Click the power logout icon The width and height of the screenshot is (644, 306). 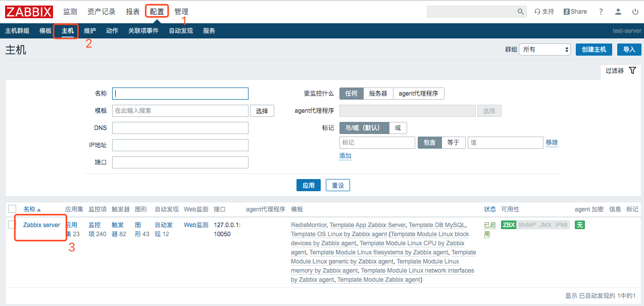coord(635,12)
